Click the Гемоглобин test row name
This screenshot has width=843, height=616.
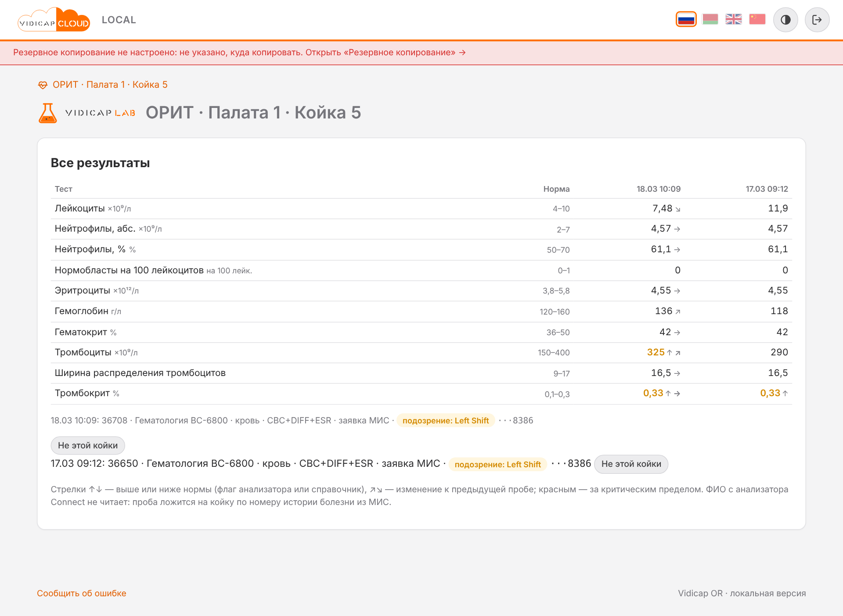pos(81,311)
